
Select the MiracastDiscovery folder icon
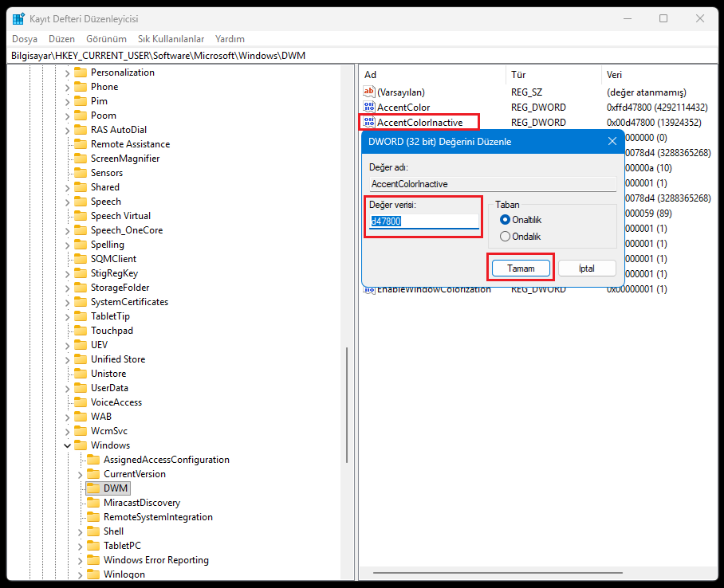(x=93, y=503)
